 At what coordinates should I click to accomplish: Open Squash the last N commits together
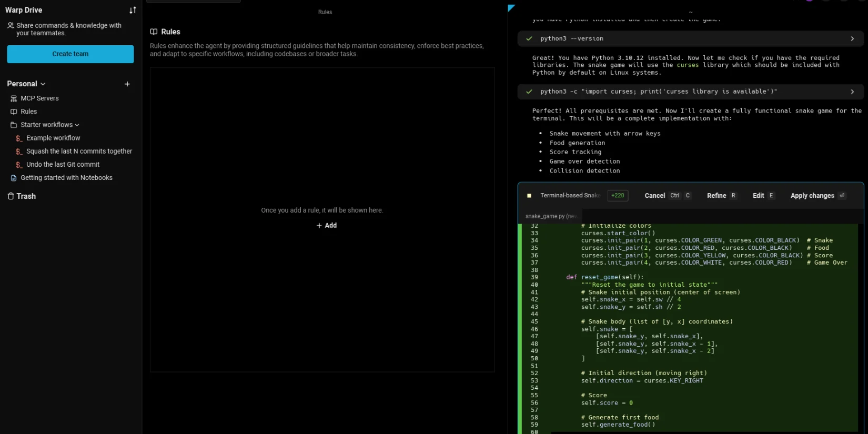click(x=79, y=151)
